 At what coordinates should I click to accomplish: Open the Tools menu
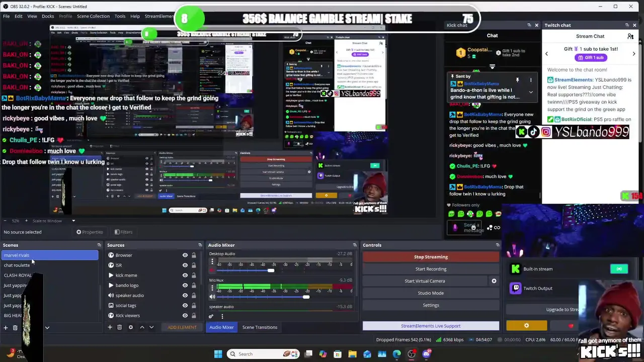pyautogui.click(x=120, y=16)
